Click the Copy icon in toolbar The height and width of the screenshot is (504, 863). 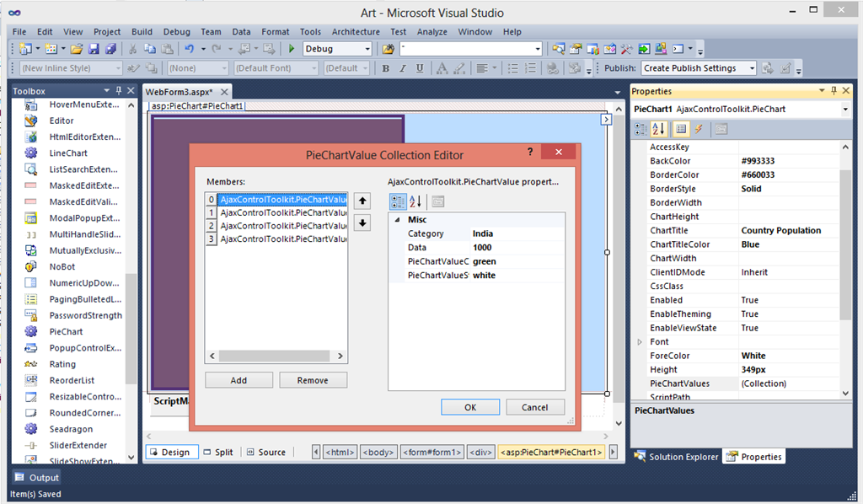click(150, 49)
